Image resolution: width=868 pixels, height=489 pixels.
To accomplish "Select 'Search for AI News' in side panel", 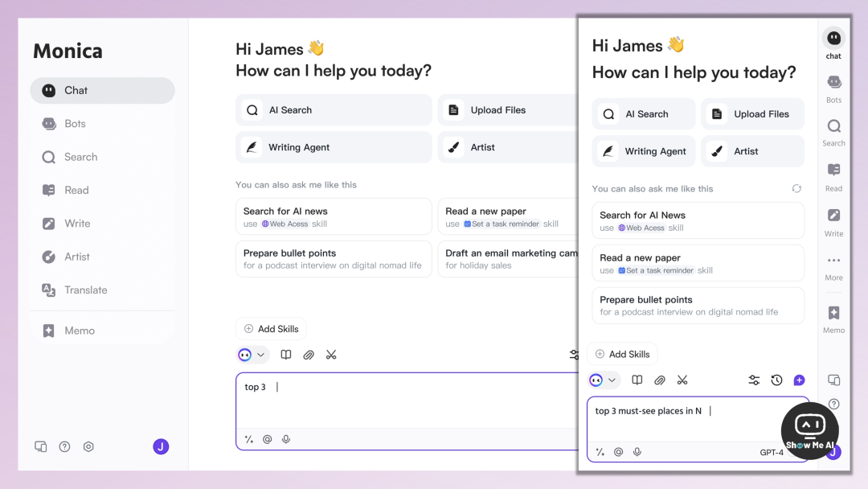I will pos(698,220).
